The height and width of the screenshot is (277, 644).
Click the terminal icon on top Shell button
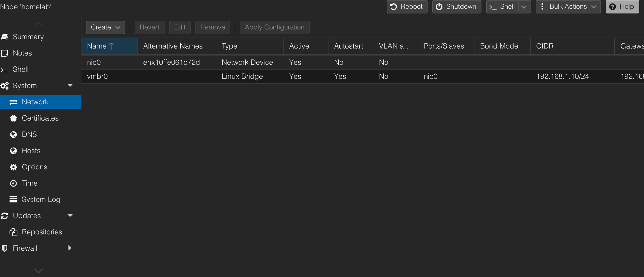pos(493,7)
